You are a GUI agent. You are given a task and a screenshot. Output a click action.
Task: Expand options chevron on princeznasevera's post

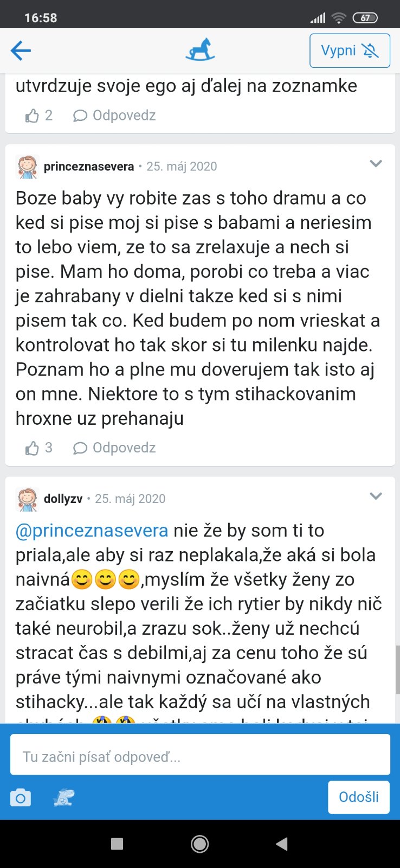376,164
